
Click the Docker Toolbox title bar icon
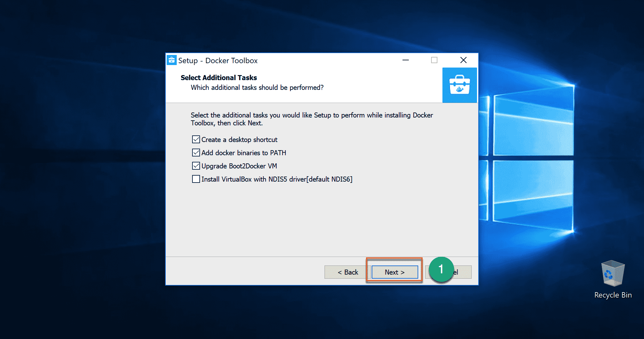pyautogui.click(x=171, y=60)
